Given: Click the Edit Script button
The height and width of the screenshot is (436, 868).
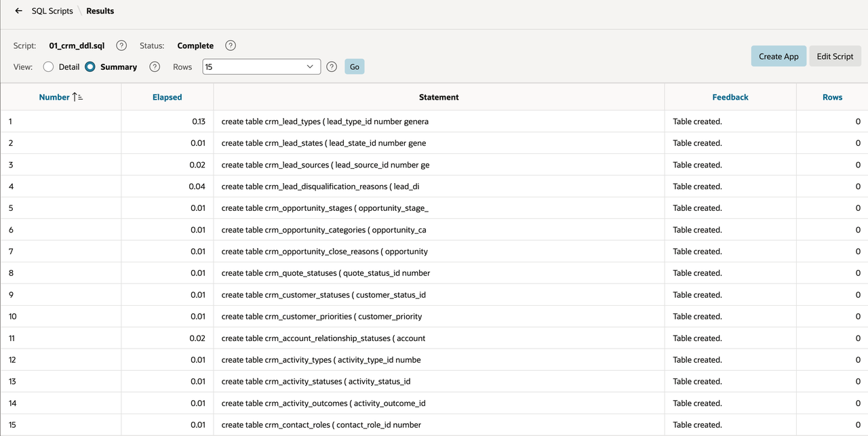Looking at the screenshot, I should 835,56.
